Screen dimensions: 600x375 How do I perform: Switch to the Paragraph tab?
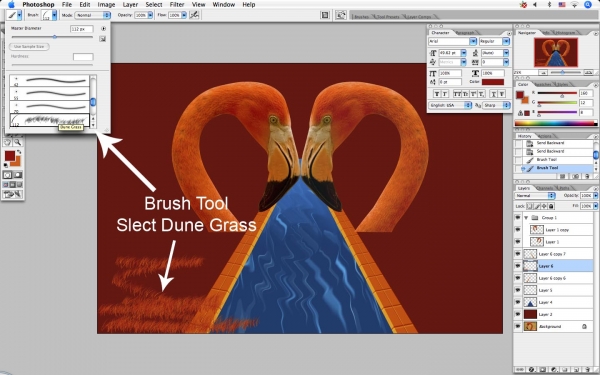(465, 33)
